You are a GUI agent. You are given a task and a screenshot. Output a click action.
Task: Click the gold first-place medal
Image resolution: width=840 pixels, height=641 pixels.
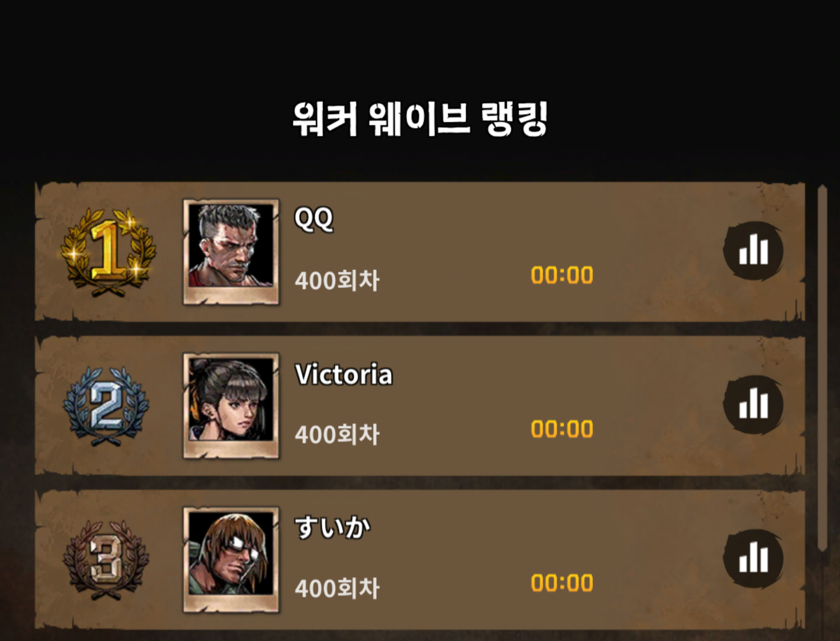tap(108, 252)
